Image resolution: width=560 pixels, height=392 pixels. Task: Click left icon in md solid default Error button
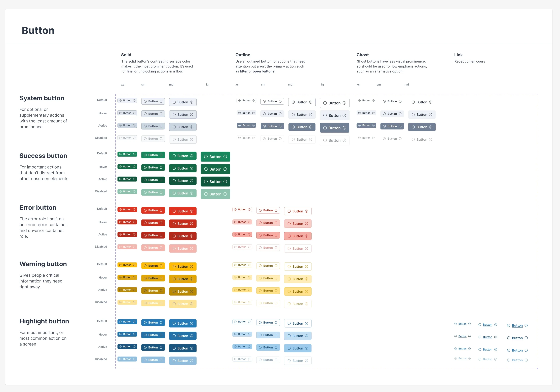point(174,211)
